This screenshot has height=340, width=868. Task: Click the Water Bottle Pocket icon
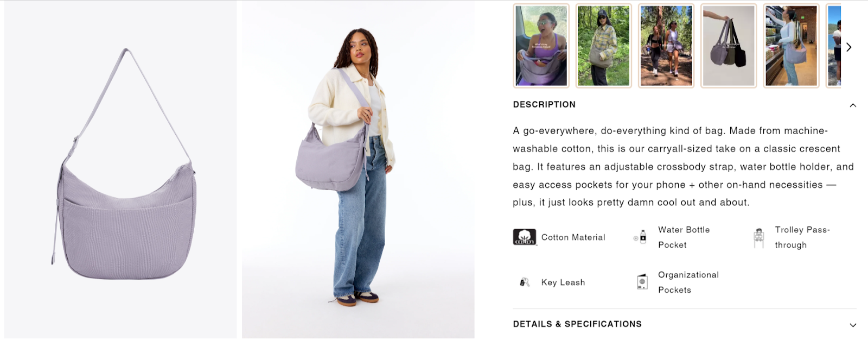[641, 237]
